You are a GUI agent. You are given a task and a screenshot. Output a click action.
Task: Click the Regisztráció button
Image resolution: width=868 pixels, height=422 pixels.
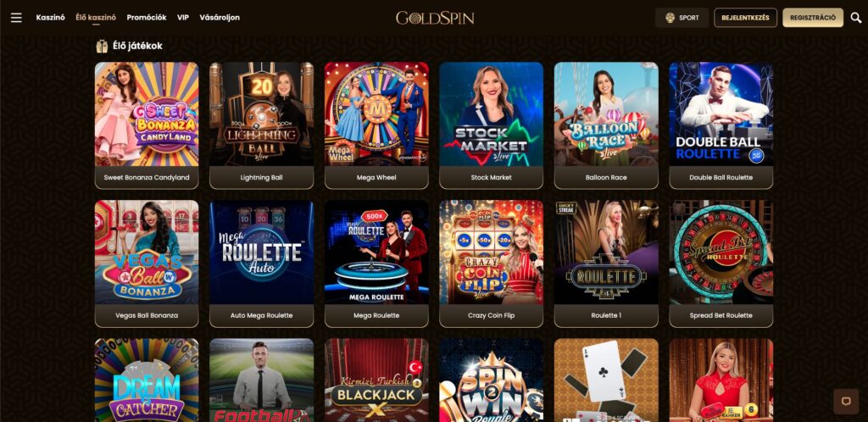click(x=813, y=18)
